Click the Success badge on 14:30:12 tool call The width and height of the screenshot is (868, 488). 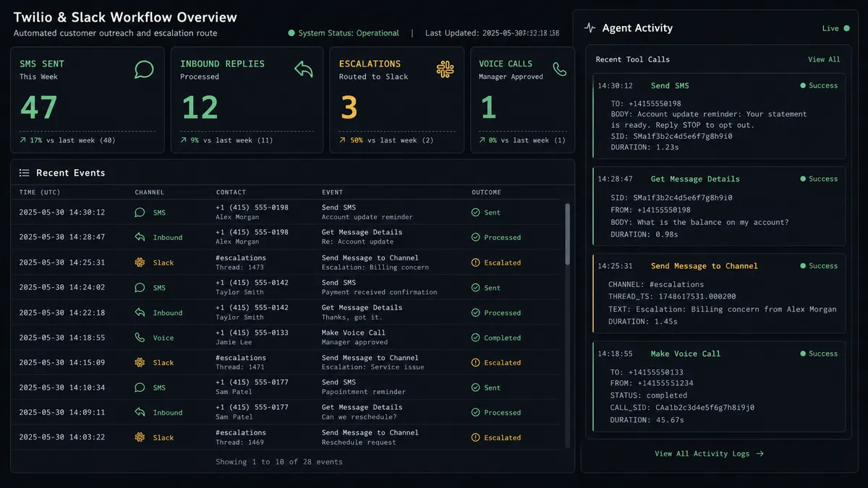[819, 85]
